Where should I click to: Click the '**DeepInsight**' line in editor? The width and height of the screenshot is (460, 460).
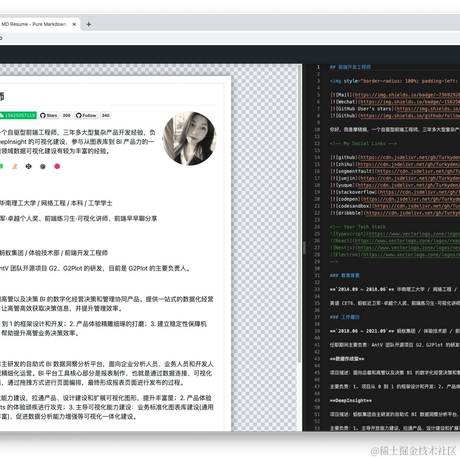[351, 400]
